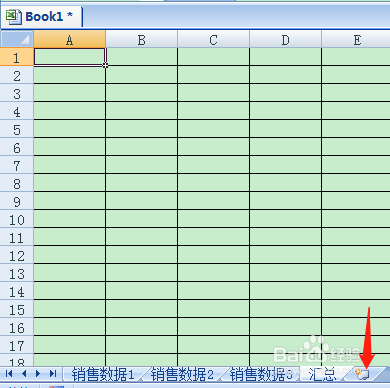Click cell E3

356,93
